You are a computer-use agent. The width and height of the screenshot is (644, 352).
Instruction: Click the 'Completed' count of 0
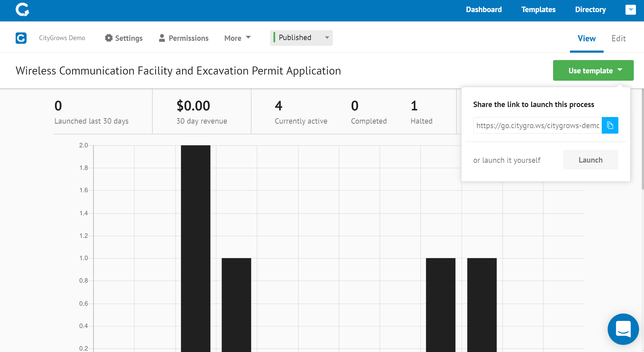point(354,105)
